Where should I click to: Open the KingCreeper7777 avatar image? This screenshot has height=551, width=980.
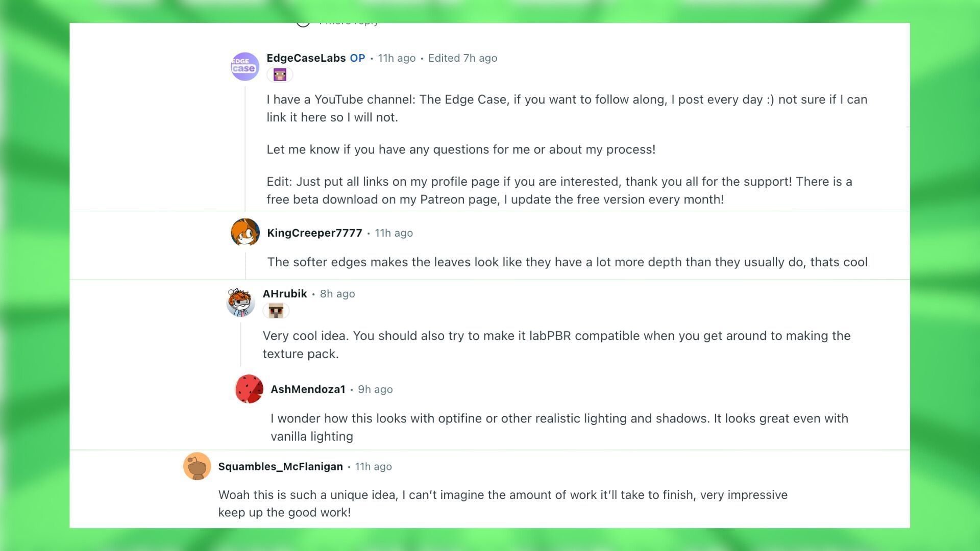coord(245,233)
